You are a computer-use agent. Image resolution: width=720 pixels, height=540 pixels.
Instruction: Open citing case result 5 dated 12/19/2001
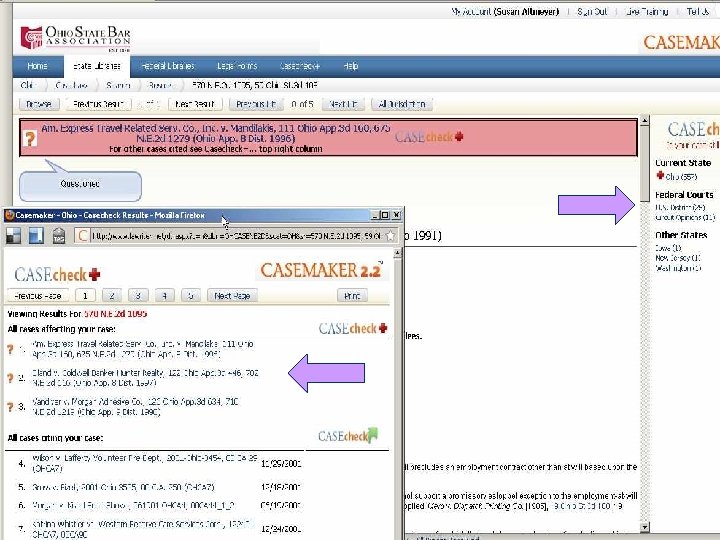123,487
